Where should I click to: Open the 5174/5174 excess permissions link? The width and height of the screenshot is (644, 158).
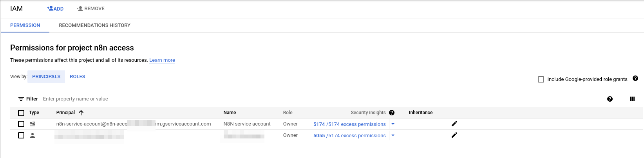[349, 124]
